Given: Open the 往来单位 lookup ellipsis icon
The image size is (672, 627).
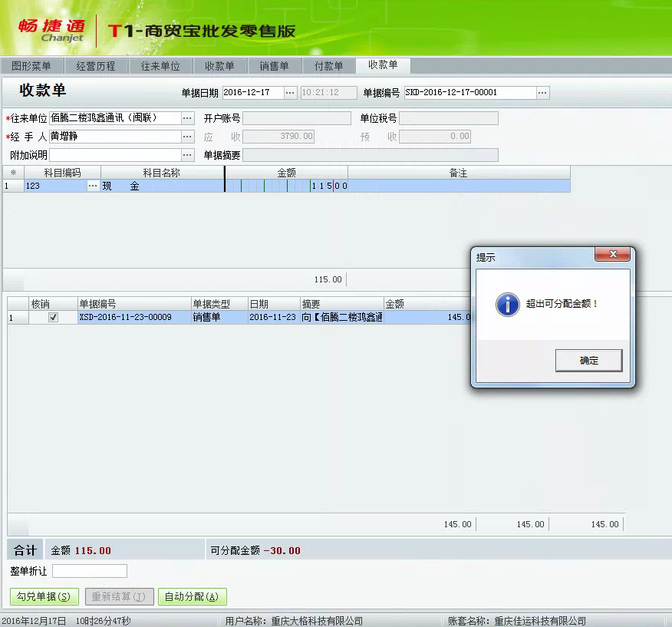Looking at the screenshot, I should [x=187, y=118].
